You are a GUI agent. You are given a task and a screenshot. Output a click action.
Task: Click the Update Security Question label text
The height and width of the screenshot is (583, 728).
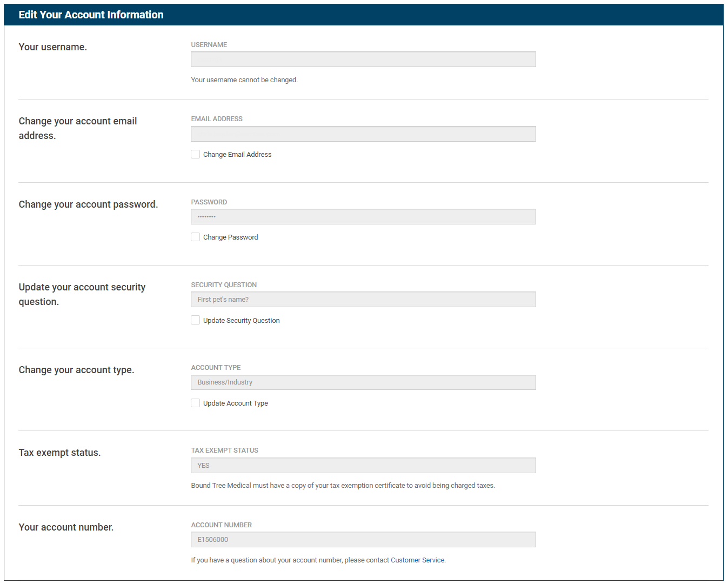click(241, 320)
